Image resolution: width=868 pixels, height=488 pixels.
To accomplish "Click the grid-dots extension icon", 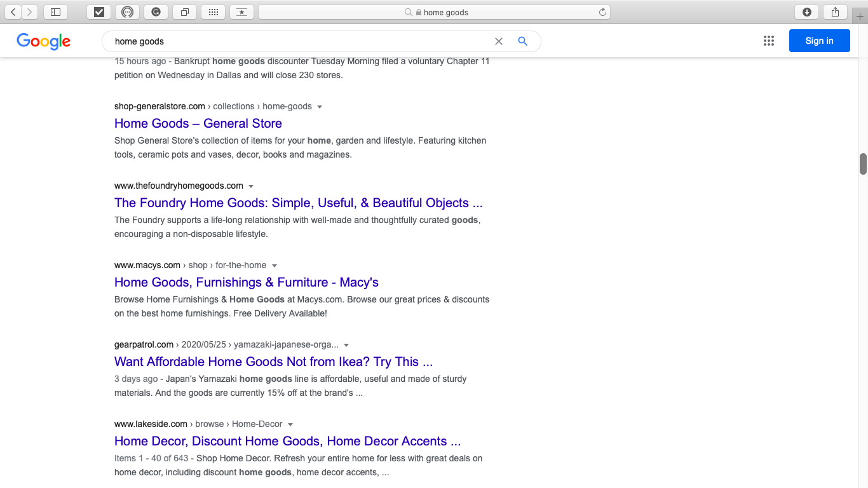I will 213,11.
